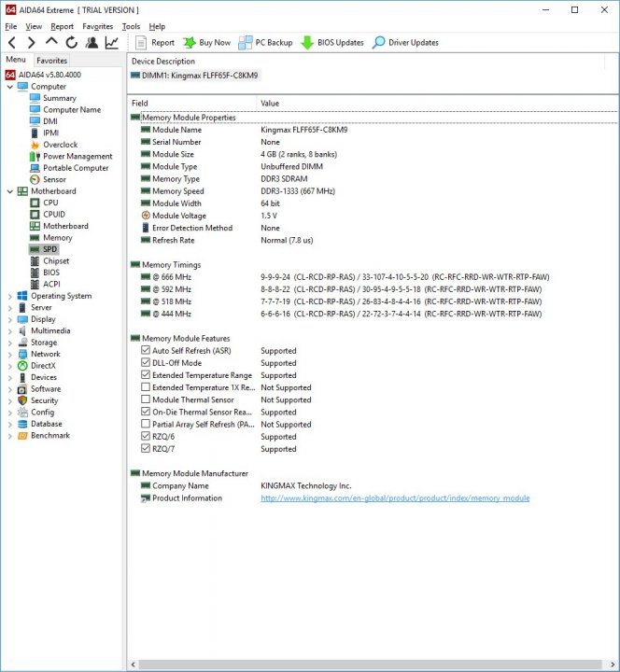This screenshot has width=620, height=672.
Task: Select the Benchmark icon in tree
Action: (x=22, y=436)
